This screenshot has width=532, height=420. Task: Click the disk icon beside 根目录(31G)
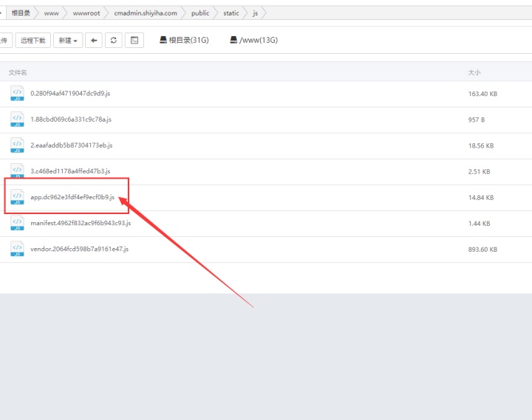pyautogui.click(x=163, y=40)
